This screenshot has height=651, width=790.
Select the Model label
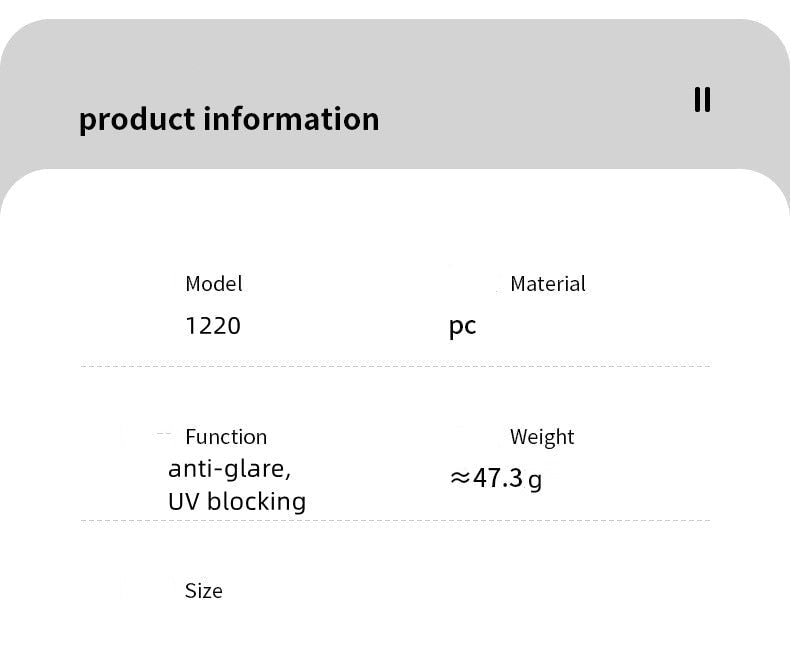click(214, 284)
